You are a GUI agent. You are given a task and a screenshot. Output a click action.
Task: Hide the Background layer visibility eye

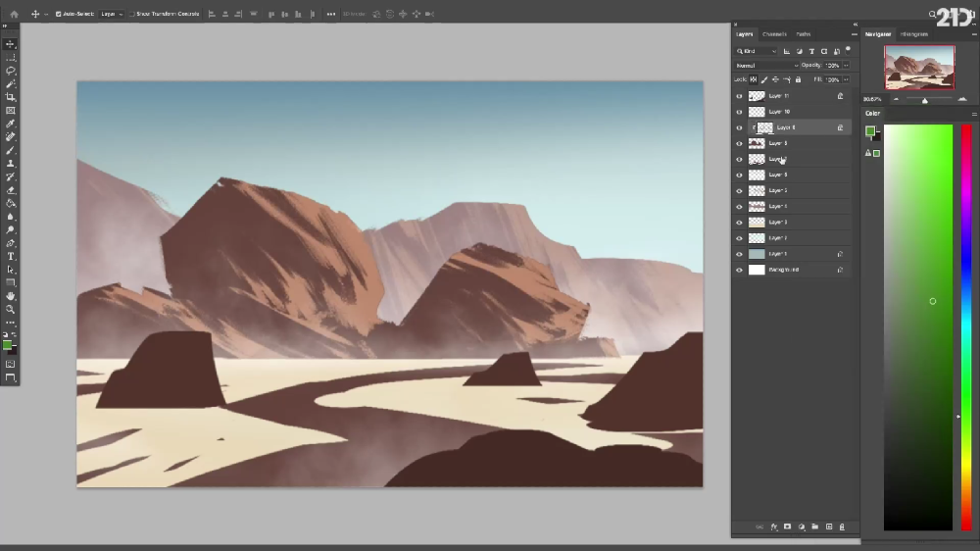click(739, 271)
